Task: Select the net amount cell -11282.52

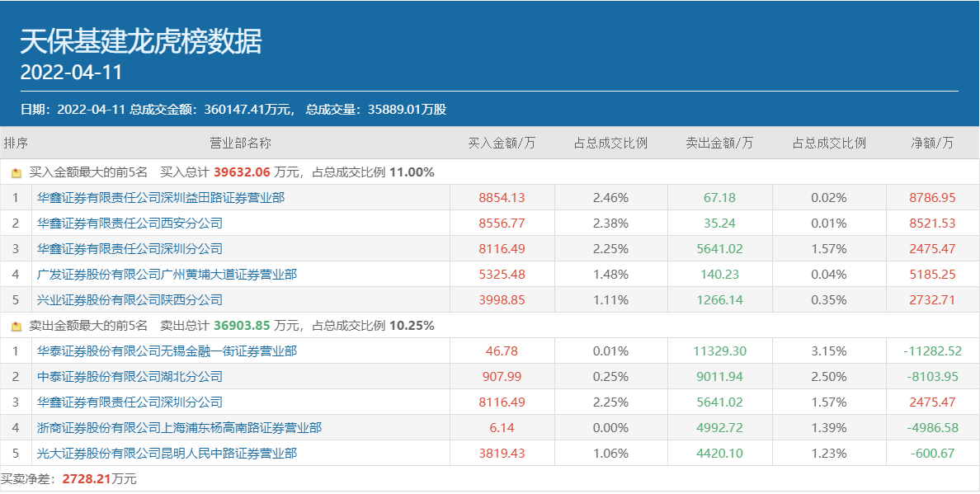Action: 932,351
